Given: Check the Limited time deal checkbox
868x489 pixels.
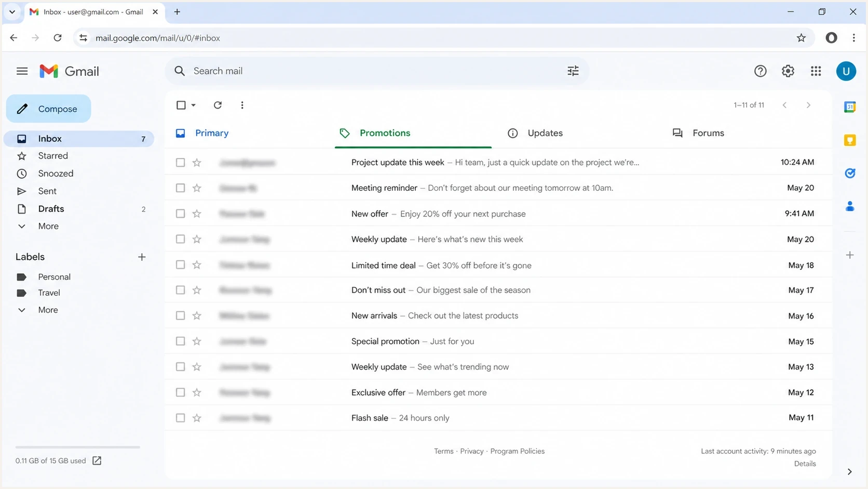Looking at the screenshot, I should [x=180, y=265].
